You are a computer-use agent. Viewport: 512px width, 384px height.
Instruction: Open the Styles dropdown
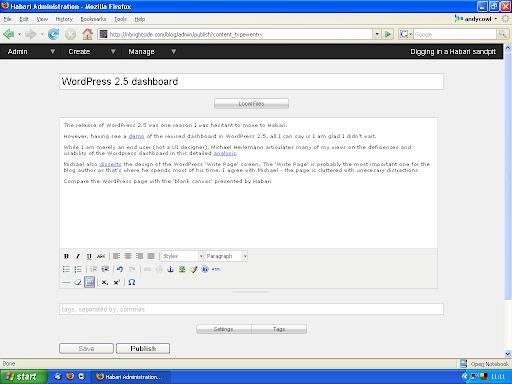click(182, 256)
